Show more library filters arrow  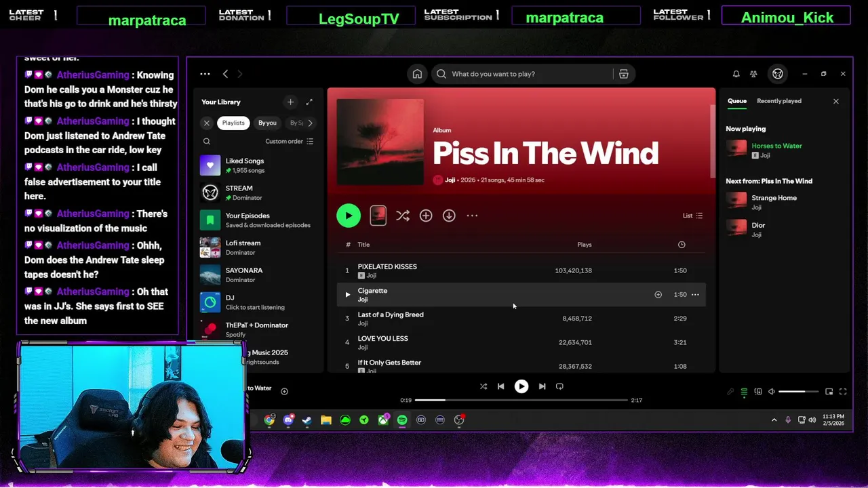pyautogui.click(x=310, y=123)
